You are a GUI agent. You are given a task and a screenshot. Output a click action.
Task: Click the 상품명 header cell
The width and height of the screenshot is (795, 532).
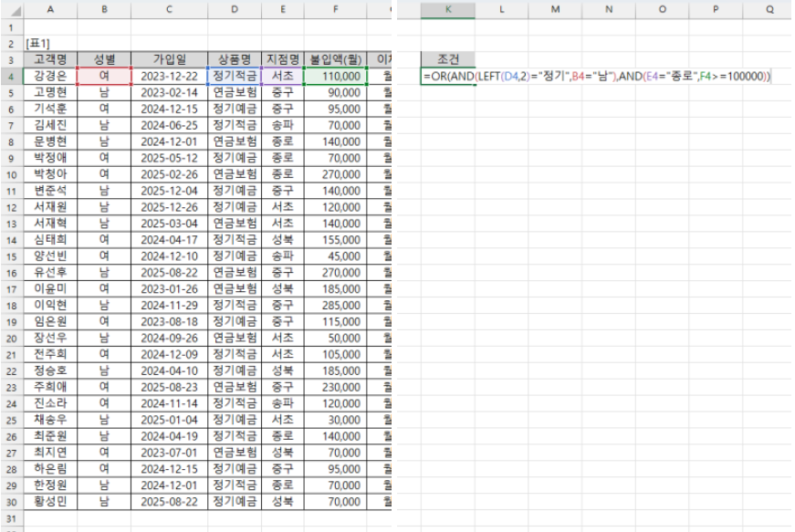[235, 60]
